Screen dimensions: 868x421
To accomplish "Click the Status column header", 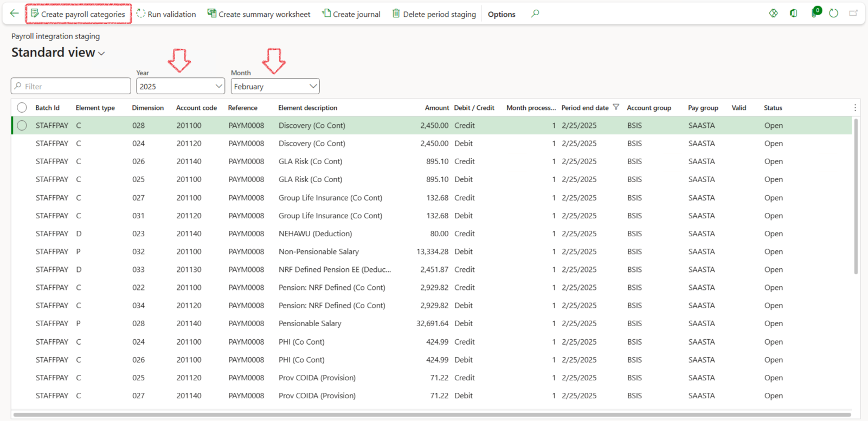I will 773,108.
